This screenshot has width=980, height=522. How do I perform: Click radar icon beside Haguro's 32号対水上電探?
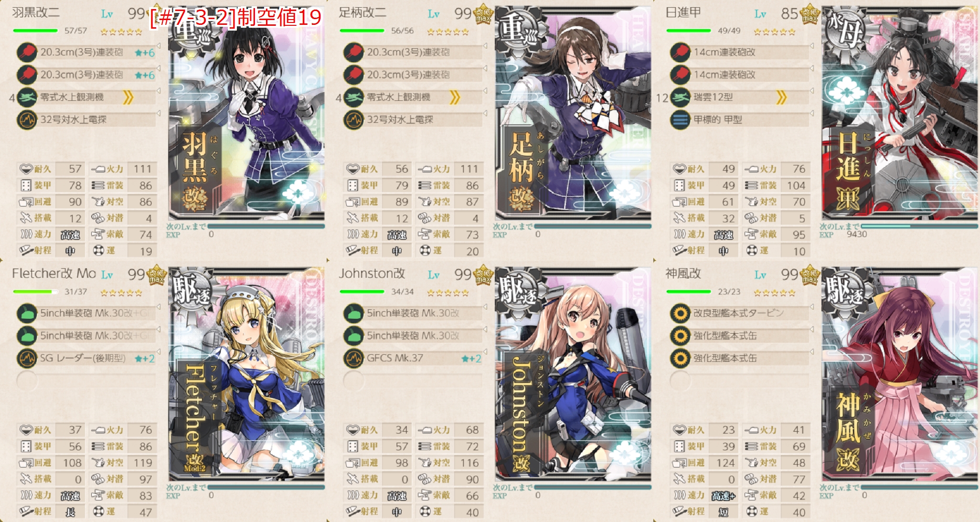tap(27, 120)
